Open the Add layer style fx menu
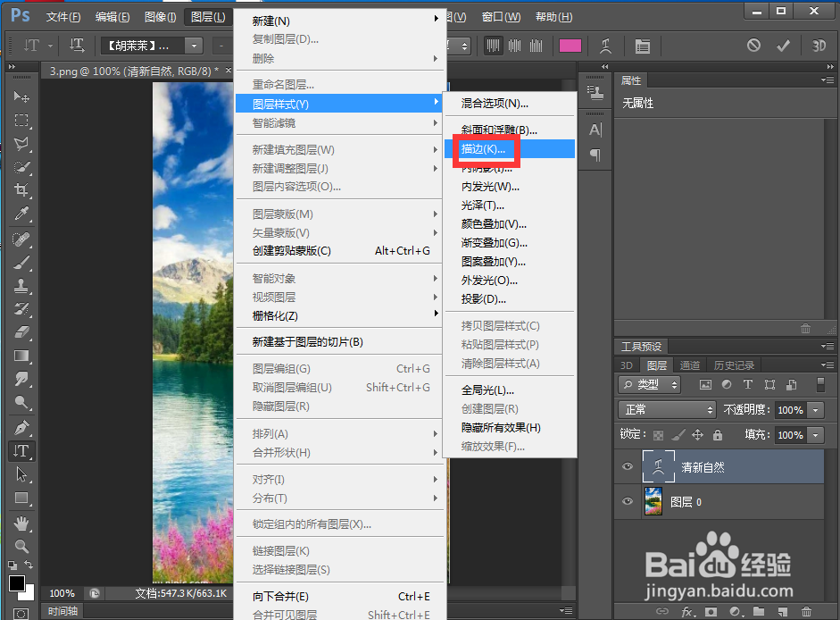 (686, 611)
